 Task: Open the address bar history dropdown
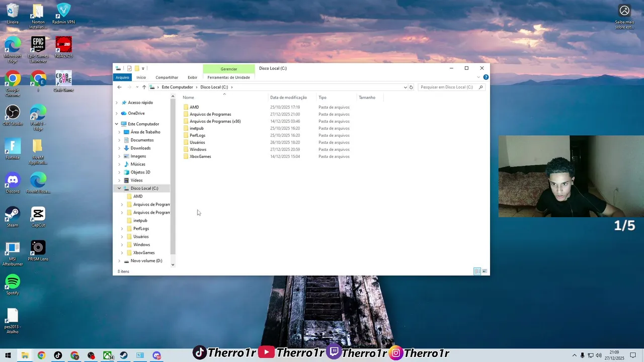(406, 87)
